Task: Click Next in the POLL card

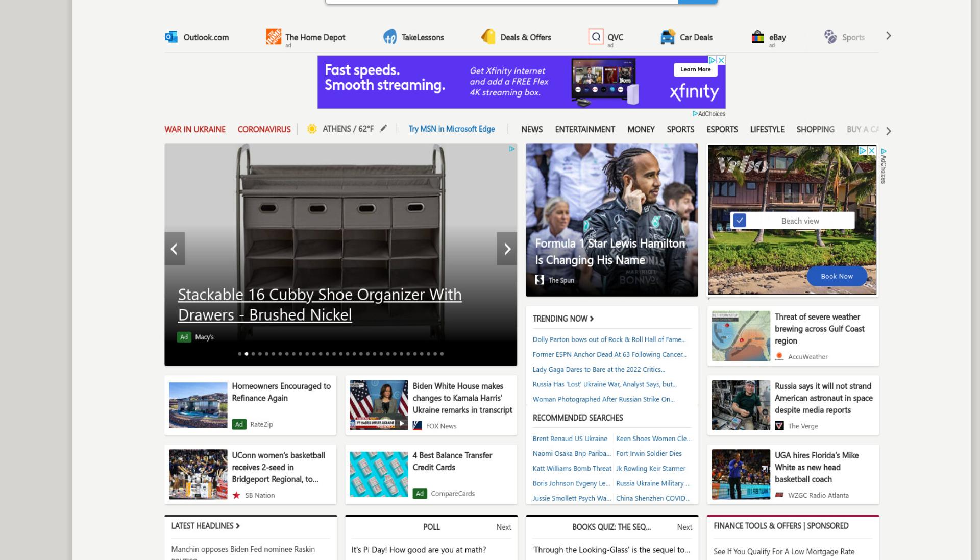Action: tap(503, 527)
